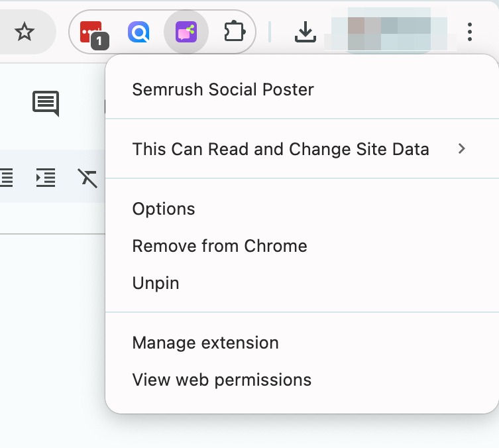Select View web permissions

tap(221, 380)
